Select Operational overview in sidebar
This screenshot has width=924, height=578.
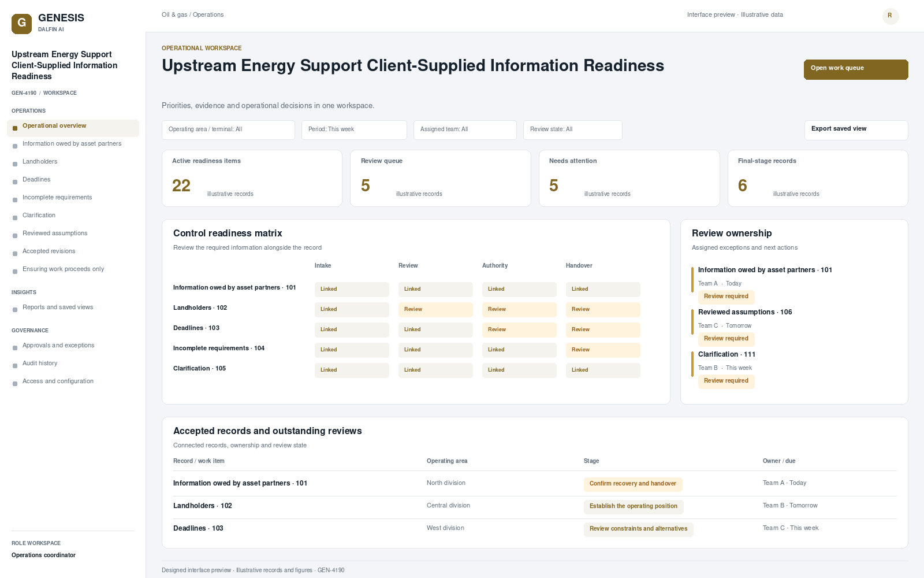73,128
